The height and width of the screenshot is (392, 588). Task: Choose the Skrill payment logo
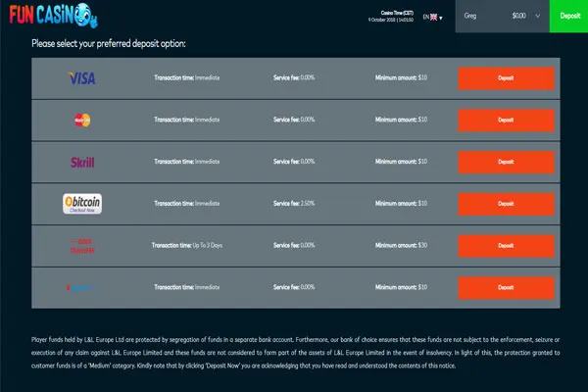[x=82, y=162]
